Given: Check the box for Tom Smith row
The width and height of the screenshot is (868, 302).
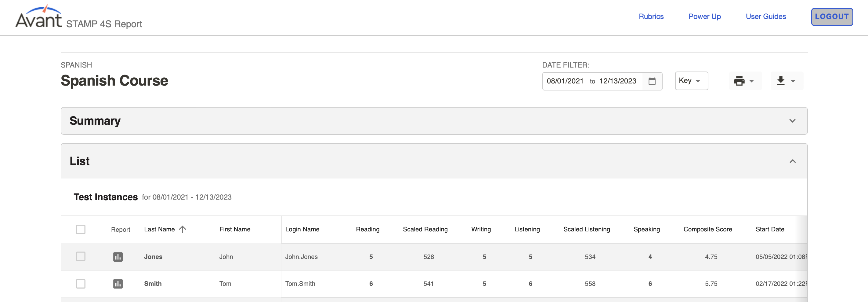Looking at the screenshot, I should 81,284.
